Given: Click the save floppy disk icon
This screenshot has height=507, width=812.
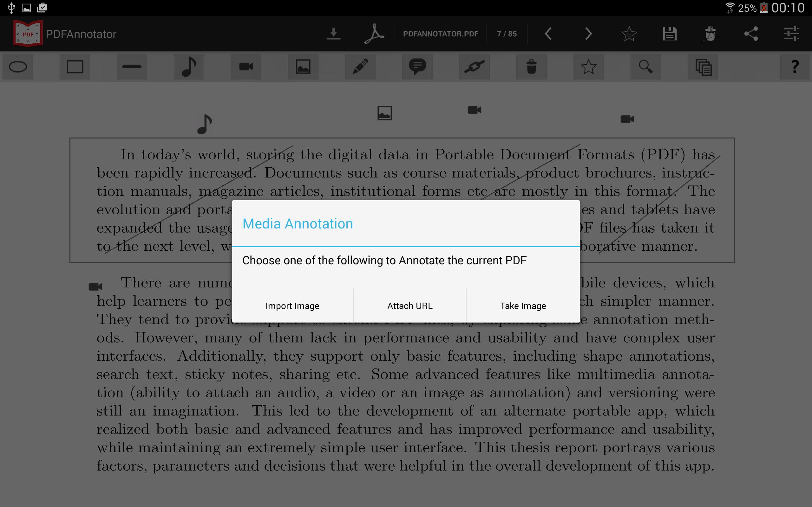Looking at the screenshot, I should pyautogui.click(x=669, y=34).
